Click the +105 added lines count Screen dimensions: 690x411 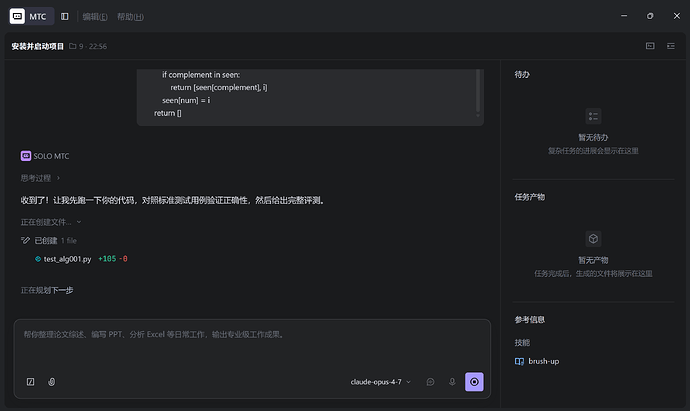(107, 259)
